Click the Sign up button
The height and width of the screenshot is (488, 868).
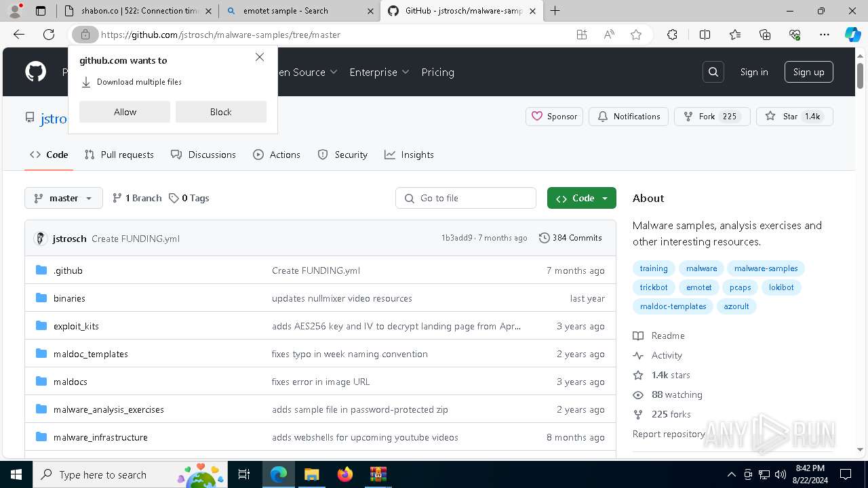pos(809,72)
